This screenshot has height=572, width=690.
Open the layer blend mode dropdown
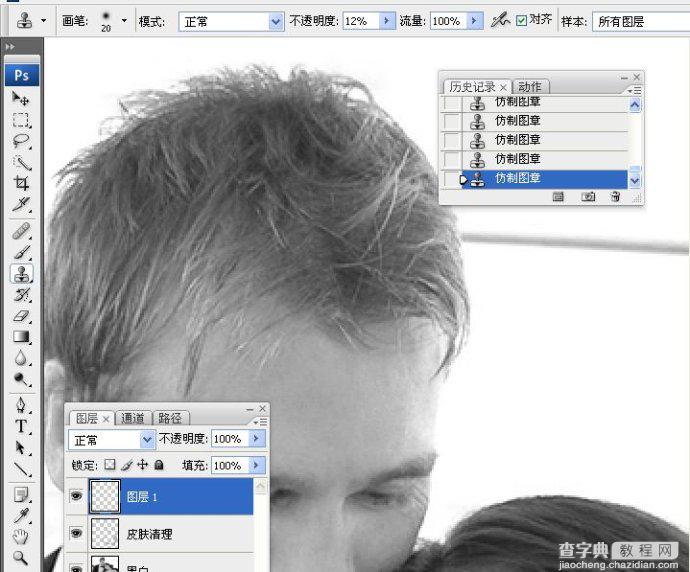tap(147, 440)
